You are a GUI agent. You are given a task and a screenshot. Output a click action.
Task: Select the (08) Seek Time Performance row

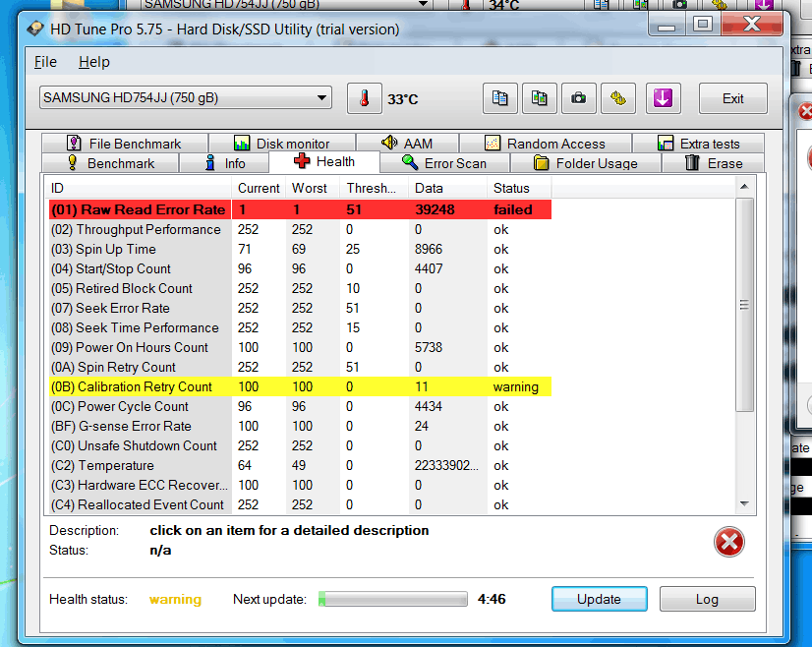tap(300, 327)
